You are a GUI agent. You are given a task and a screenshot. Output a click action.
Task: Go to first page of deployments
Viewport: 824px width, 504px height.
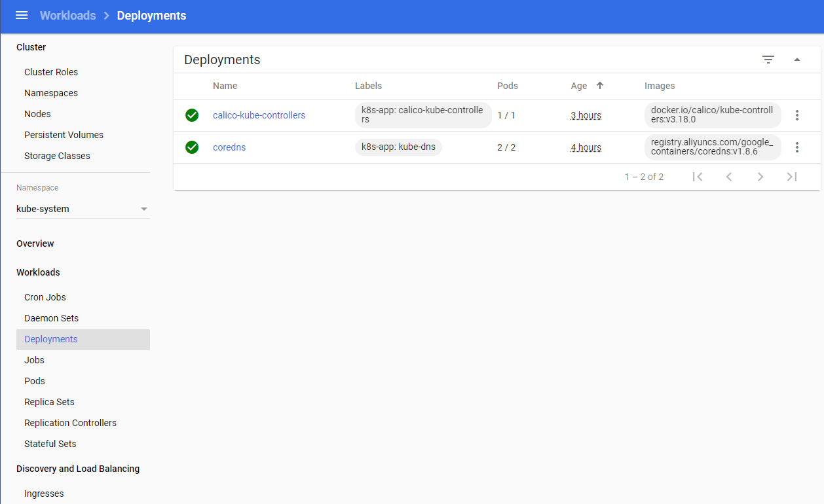(698, 177)
